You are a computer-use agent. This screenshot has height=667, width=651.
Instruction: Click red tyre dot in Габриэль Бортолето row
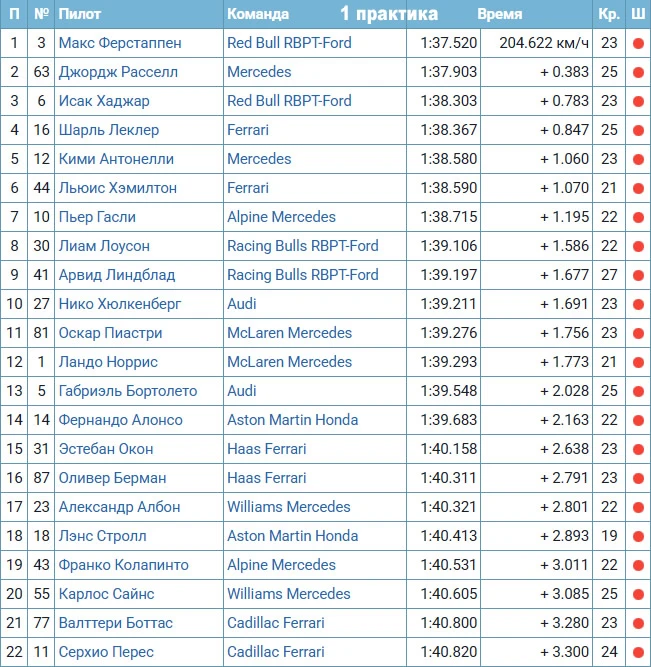point(638,391)
